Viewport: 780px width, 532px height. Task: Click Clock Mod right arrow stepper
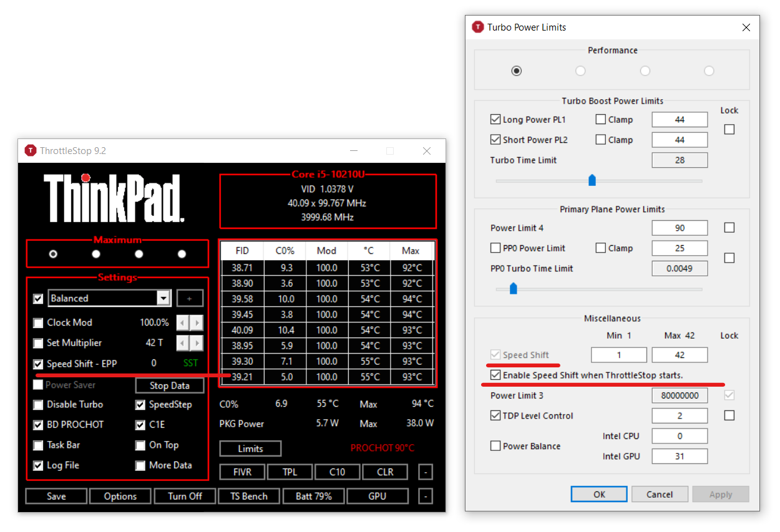pyautogui.click(x=197, y=322)
